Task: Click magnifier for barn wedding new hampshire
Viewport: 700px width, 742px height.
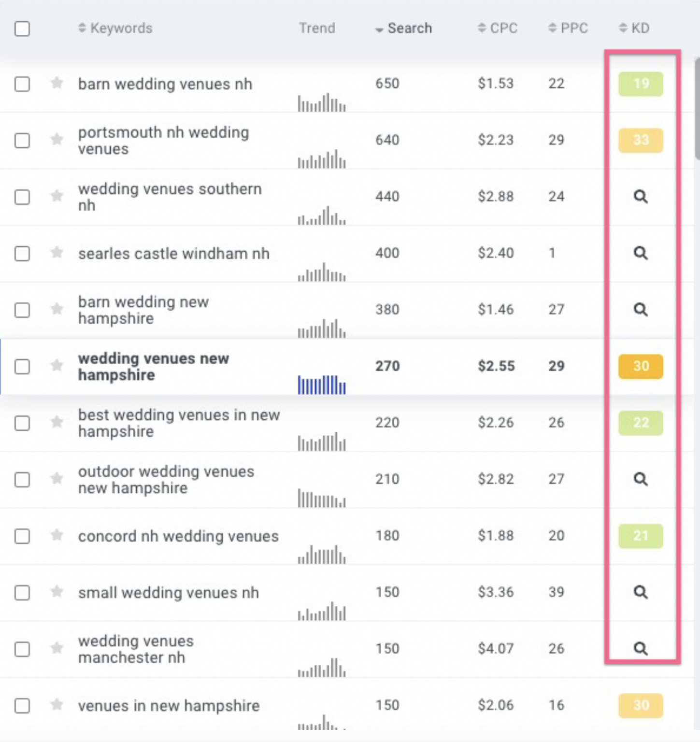Action: (640, 310)
